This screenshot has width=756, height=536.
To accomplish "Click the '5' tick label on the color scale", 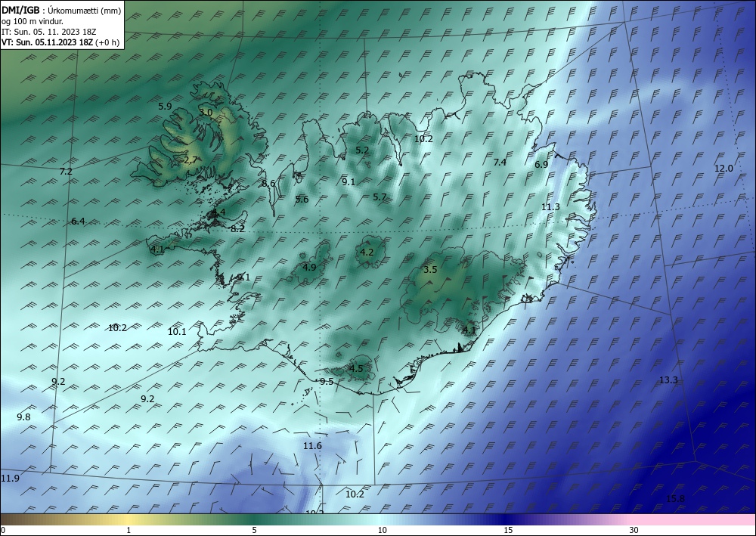I will coord(254,530).
